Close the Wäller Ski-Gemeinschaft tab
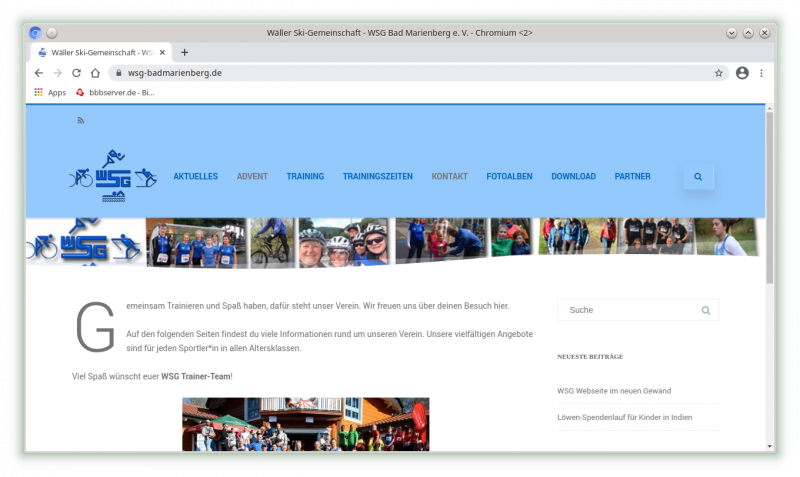Viewport: 800px width, 477px height. click(x=162, y=52)
